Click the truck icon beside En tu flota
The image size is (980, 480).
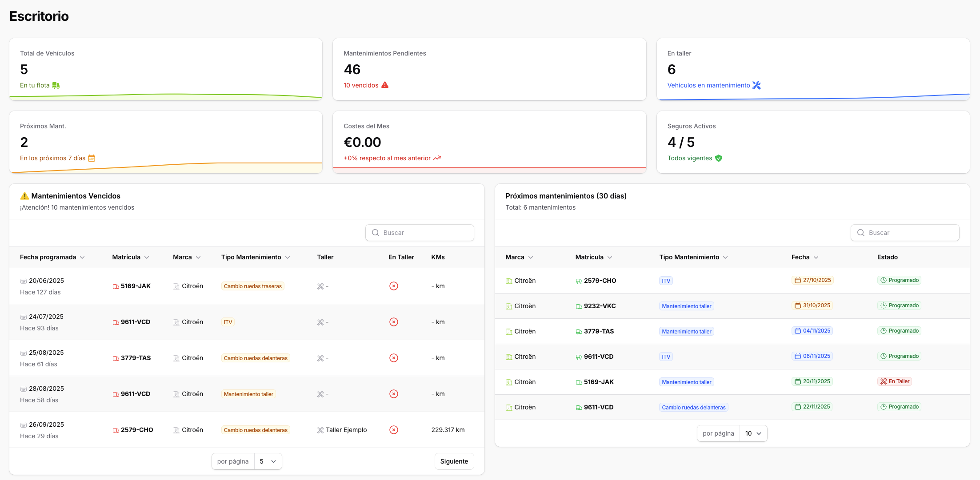[56, 85]
